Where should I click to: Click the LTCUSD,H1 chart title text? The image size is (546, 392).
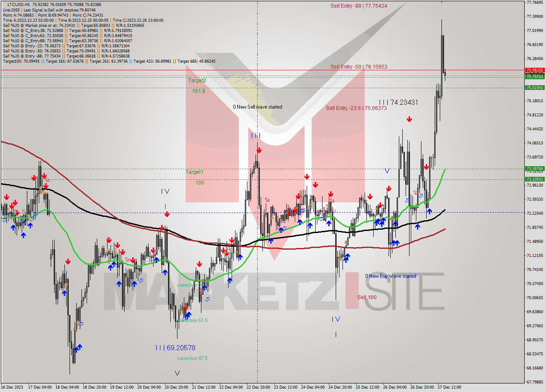coord(19,4)
